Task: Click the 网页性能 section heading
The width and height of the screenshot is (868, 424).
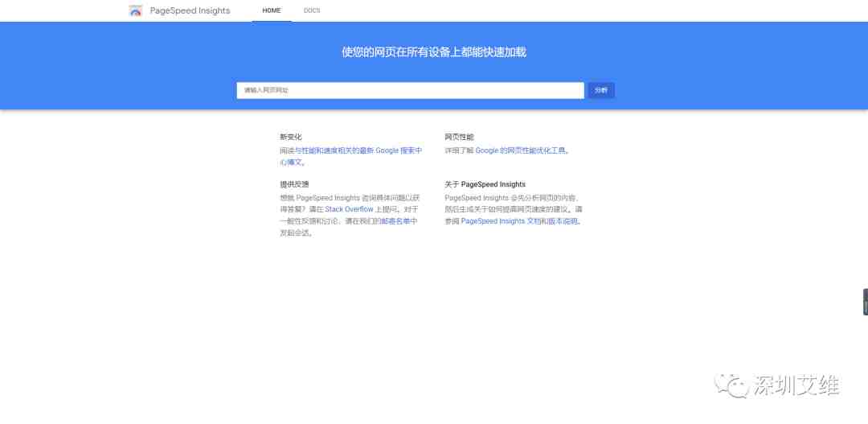Action: (x=459, y=137)
